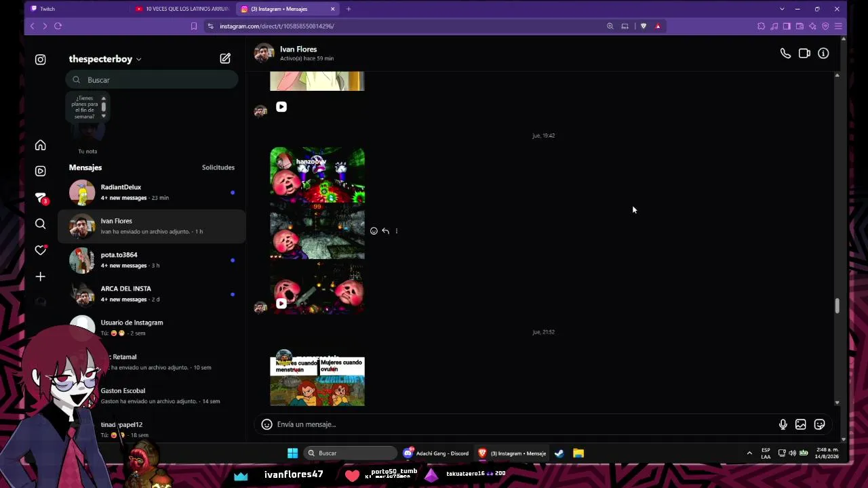Go back in browser history

click(x=32, y=26)
